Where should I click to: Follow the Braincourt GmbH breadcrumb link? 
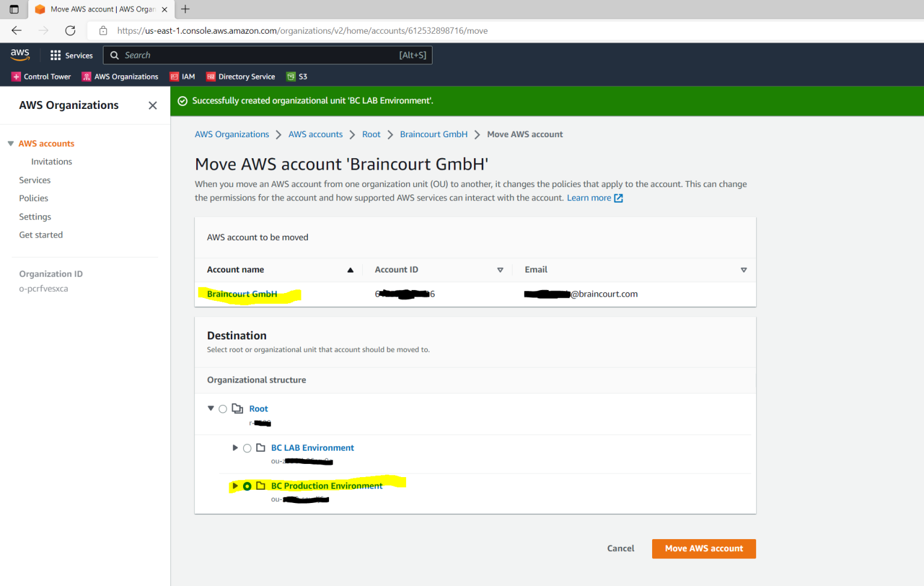[x=433, y=134]
